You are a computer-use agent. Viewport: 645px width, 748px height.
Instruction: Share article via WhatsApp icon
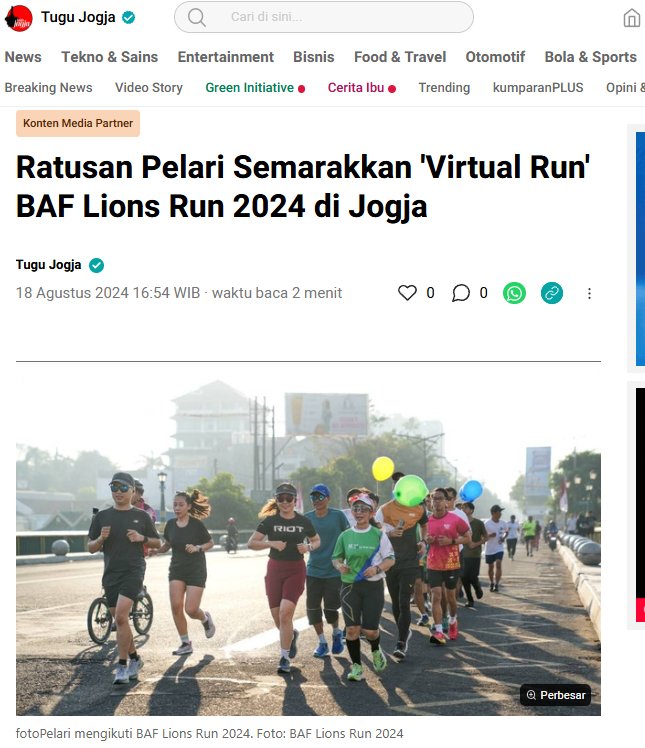pyautogui.click(x=514, y=293)
